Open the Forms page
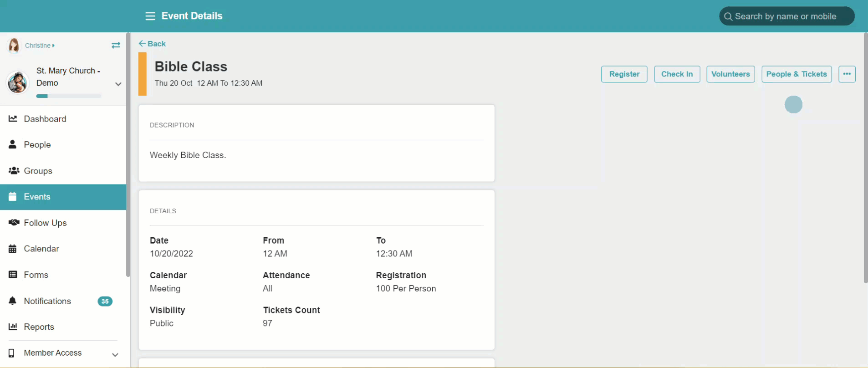This screenshot has width=868, height=368. click(63, 275)
